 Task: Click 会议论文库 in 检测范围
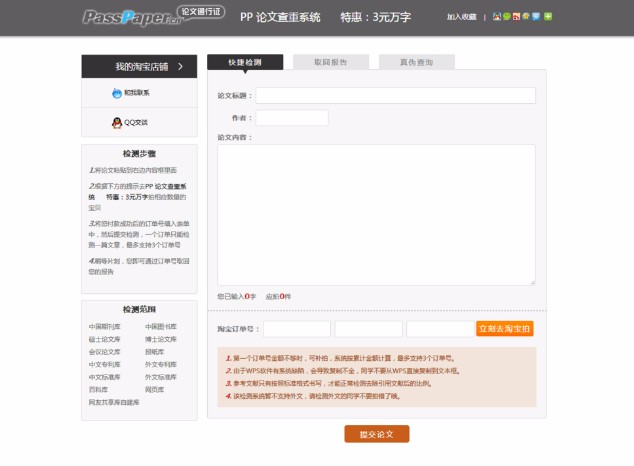105,352
